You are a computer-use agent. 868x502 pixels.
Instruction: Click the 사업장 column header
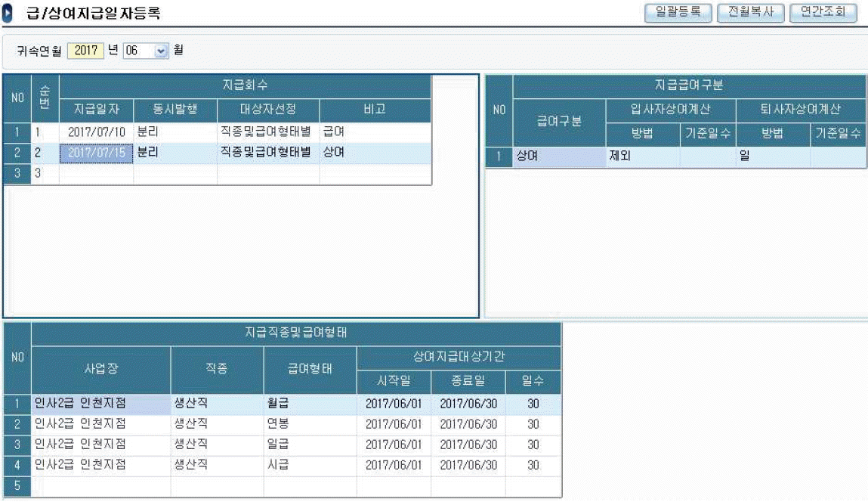[x=100, y=369]
